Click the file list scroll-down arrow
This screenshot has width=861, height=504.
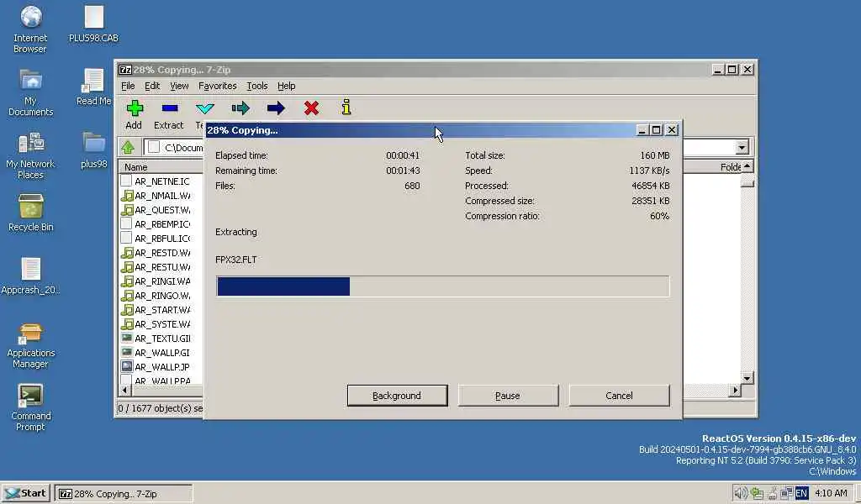[747, 378]
